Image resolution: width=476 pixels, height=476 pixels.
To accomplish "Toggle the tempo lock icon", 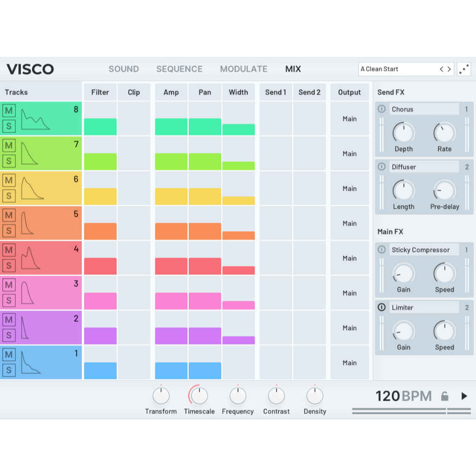I will (444, 396).
